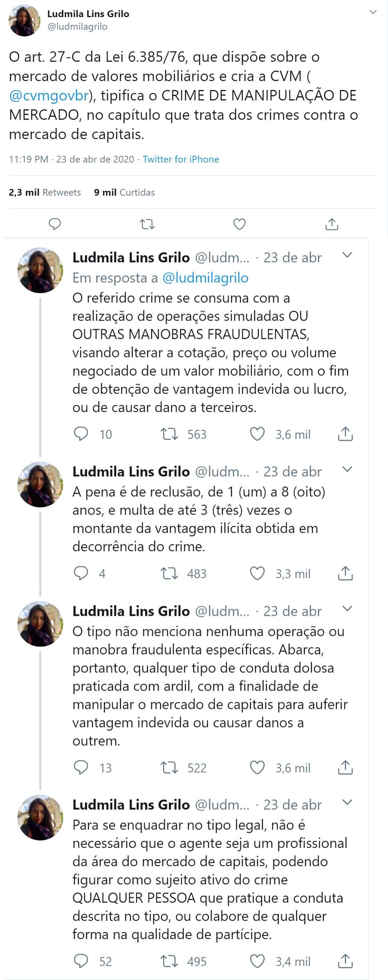Screen dimensions: 388x980
Task: Reply to the main tweet about art. 27-C
Action: coord(55,224)
